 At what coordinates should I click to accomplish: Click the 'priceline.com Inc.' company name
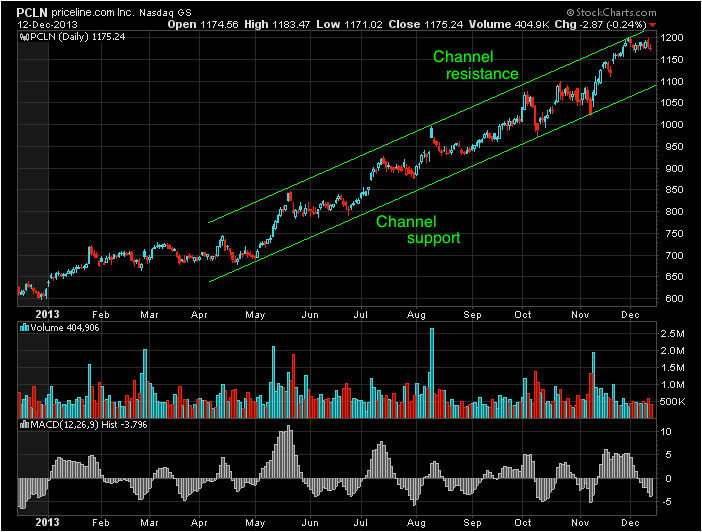tap(92, 12)
